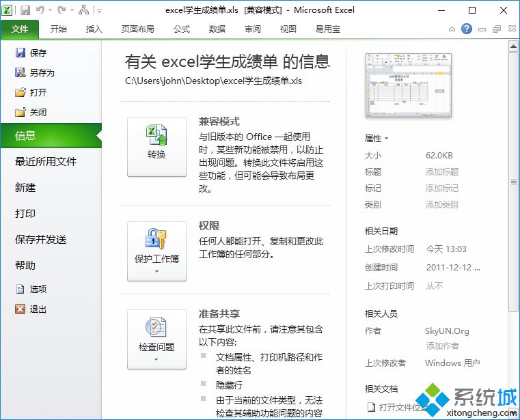Open the 公式 tab
The height and width of the screenshot is (420, 520).
point(182,29)
